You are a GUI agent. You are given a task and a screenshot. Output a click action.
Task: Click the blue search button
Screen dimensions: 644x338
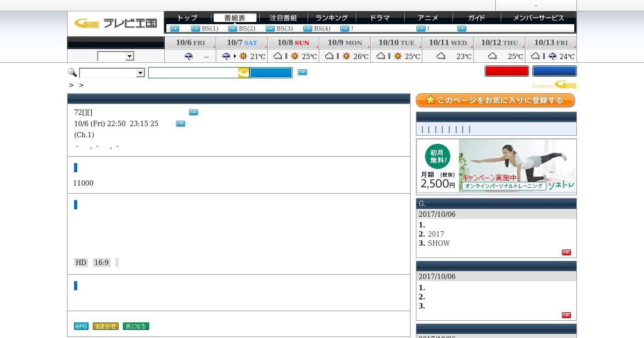(x=271, y=73)
